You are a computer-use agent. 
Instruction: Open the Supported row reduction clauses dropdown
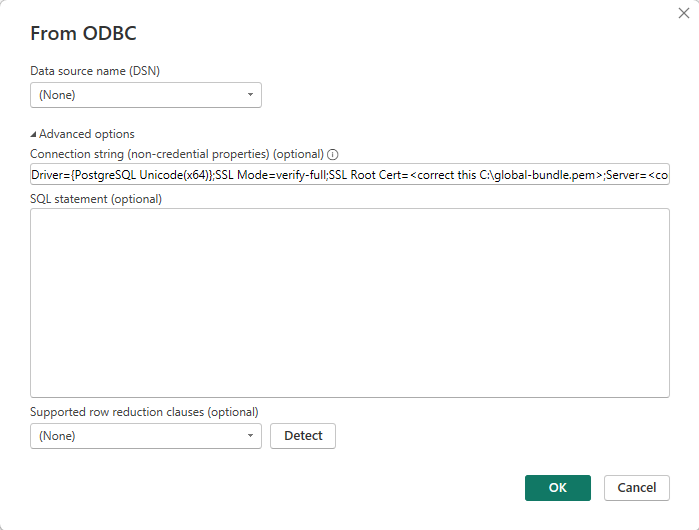tap(145, 436)
